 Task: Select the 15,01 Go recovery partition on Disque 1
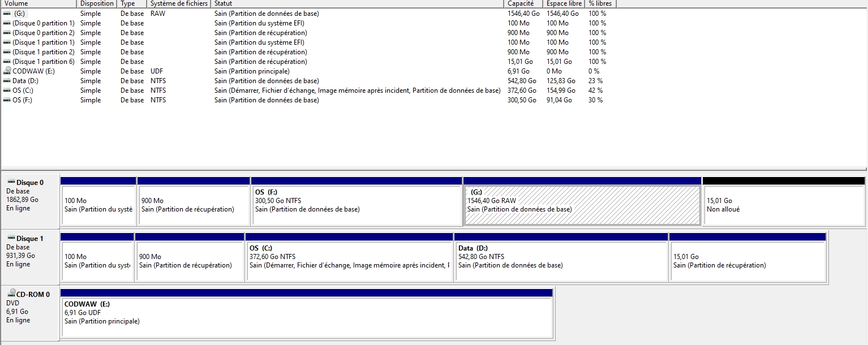click(x=747, y=257)
